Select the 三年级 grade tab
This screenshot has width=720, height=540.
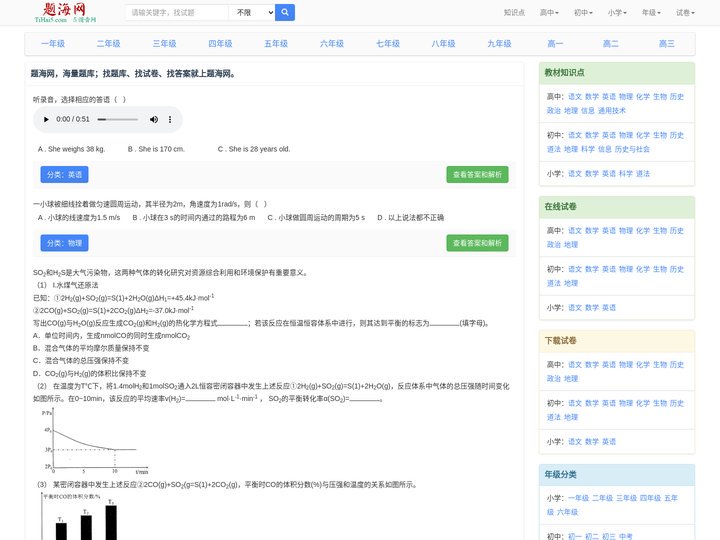(164, 44)
